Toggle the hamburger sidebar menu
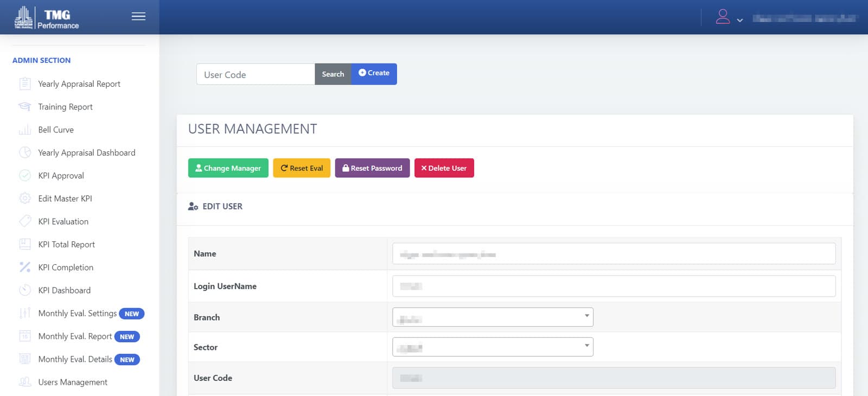This screenshot has width=868, height=396. coord(138,16)
